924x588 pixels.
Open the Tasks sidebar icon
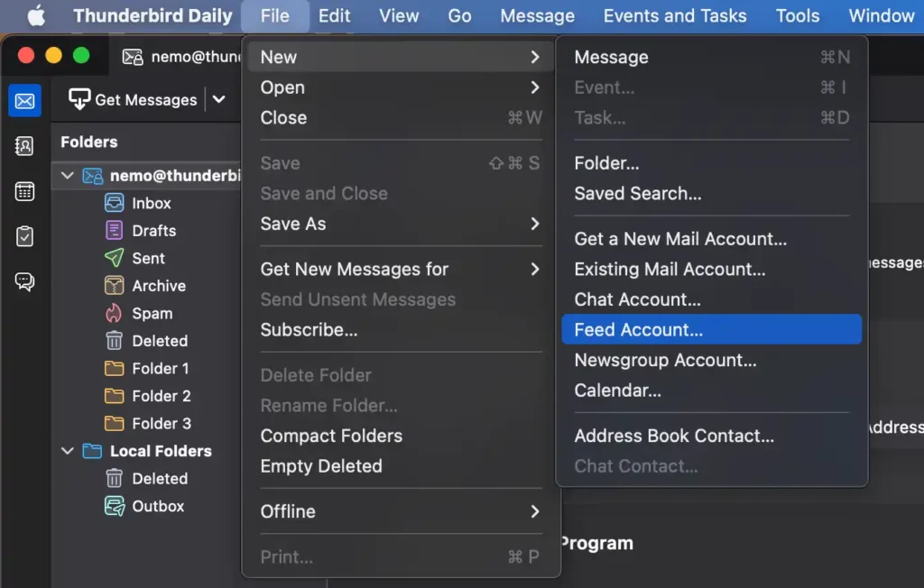click(x=24, y=236)
